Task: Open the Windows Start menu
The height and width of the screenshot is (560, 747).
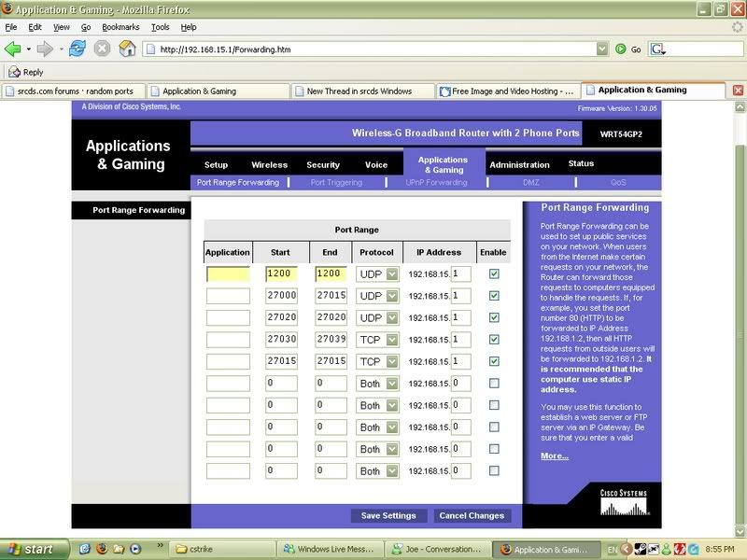Action: (x=34, y=549)
